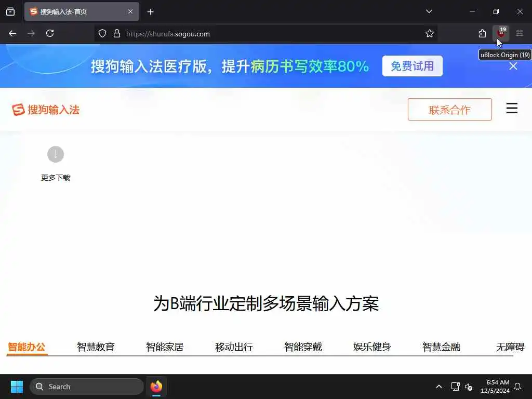
Task: Bookmark this page with the star
Action: [430, 33]
